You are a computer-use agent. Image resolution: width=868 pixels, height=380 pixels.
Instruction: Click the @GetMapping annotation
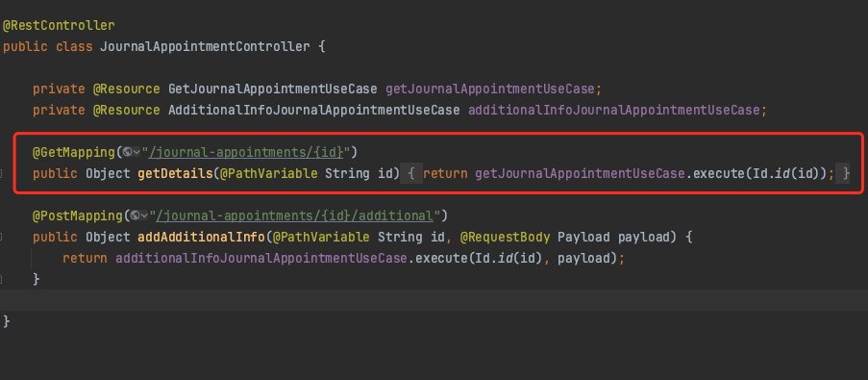point(74,152)
